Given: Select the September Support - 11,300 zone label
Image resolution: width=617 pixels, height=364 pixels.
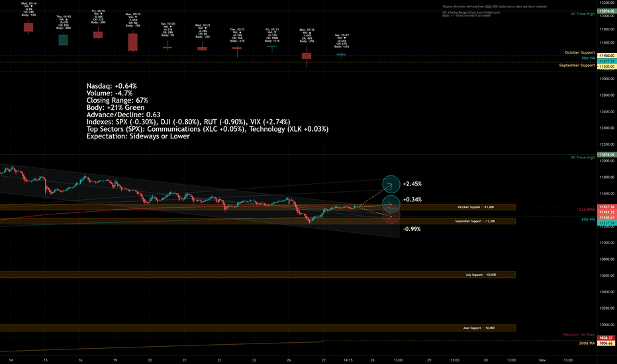Looking at the screenshot, I should 475,221.
